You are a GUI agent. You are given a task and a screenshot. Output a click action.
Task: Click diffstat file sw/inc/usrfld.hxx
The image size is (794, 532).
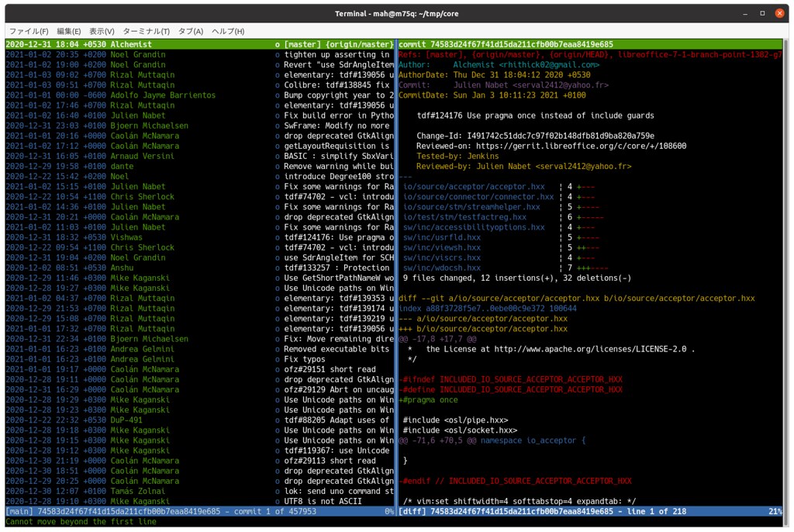coord(442,237)
